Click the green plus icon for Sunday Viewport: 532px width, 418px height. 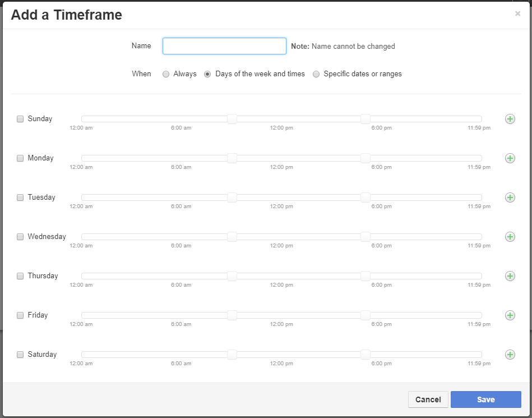coord(510,119)
